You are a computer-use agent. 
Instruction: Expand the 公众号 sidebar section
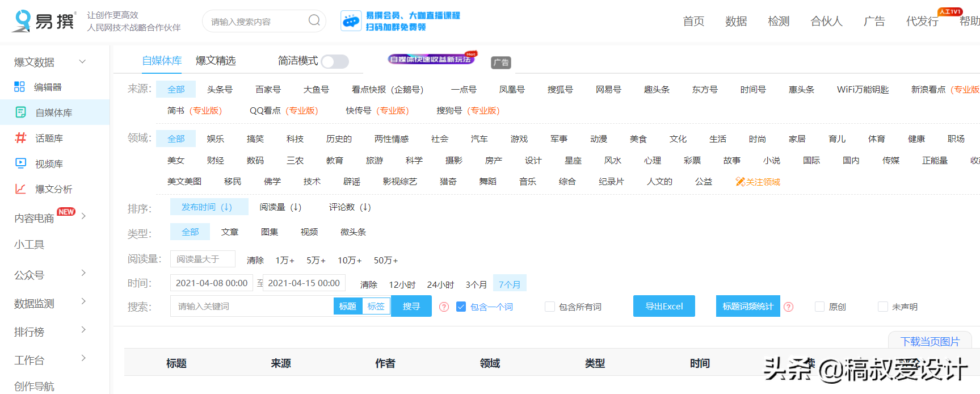[x=83, y=273]
